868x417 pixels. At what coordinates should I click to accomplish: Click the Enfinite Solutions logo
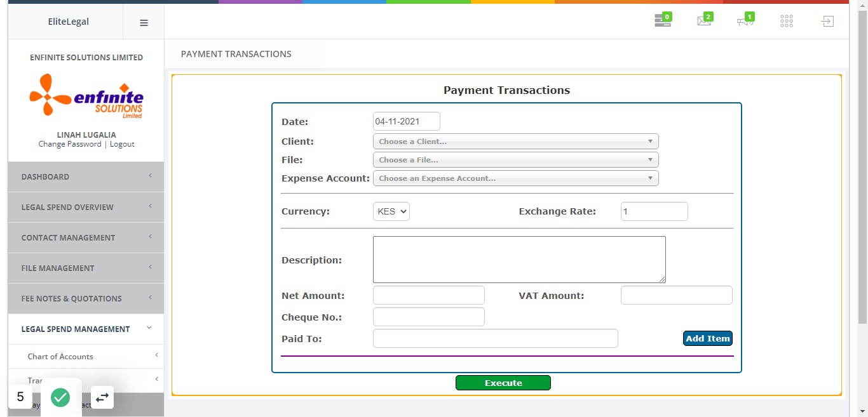click(86, 95)
